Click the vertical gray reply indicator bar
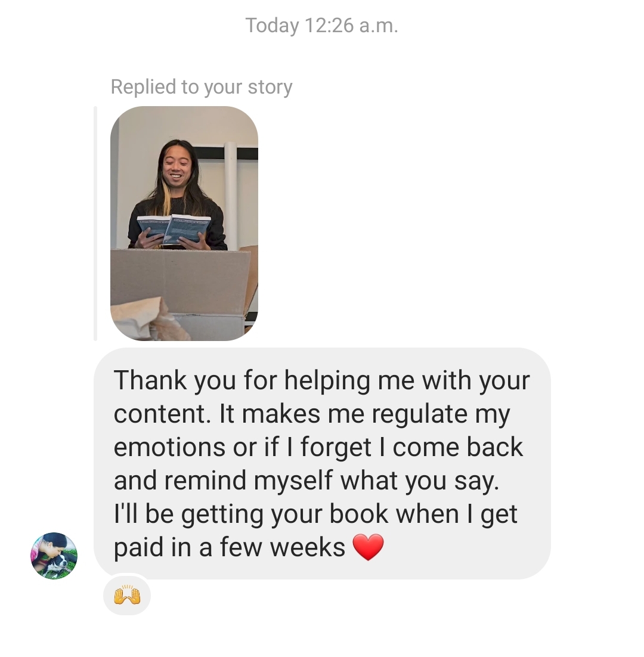The image size is (644, 657). point(95,224)
